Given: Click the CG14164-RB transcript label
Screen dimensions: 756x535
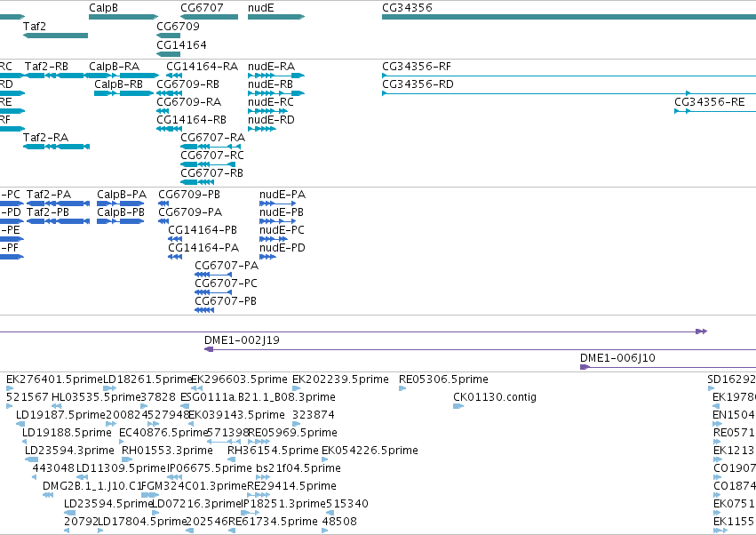Looking at the screenshot, I should (x=191, y=120).
